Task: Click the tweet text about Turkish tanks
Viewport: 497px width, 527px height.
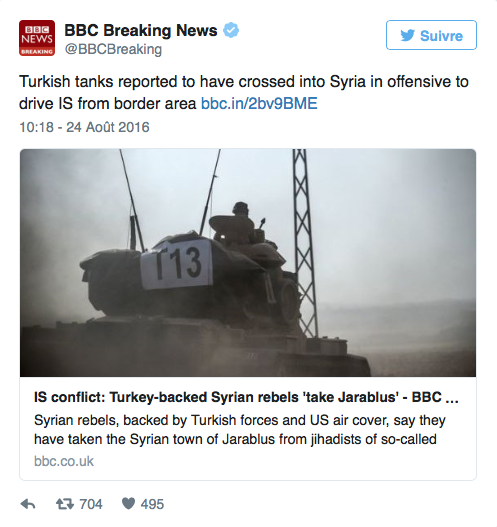Action: click(244, 92)
